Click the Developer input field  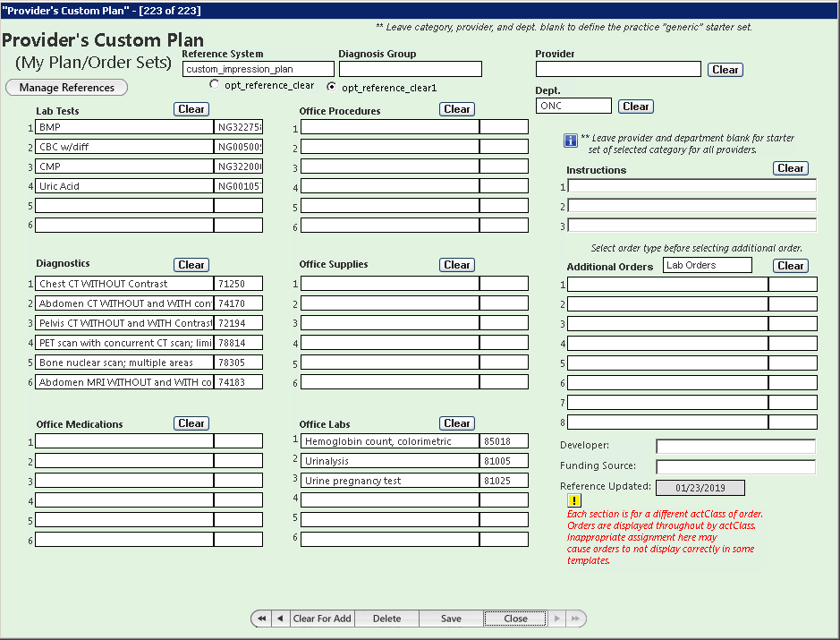pyautogui.click(x=736, y=446)
